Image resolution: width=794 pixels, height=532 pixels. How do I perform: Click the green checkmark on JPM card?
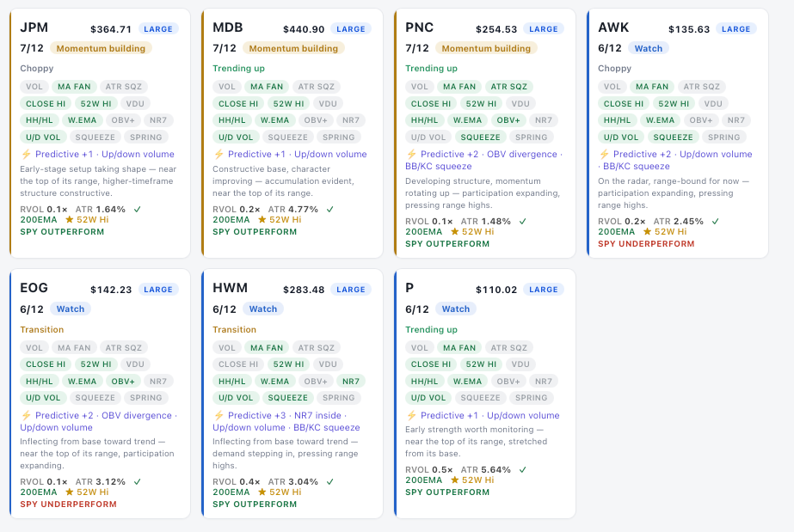[138, 210]
